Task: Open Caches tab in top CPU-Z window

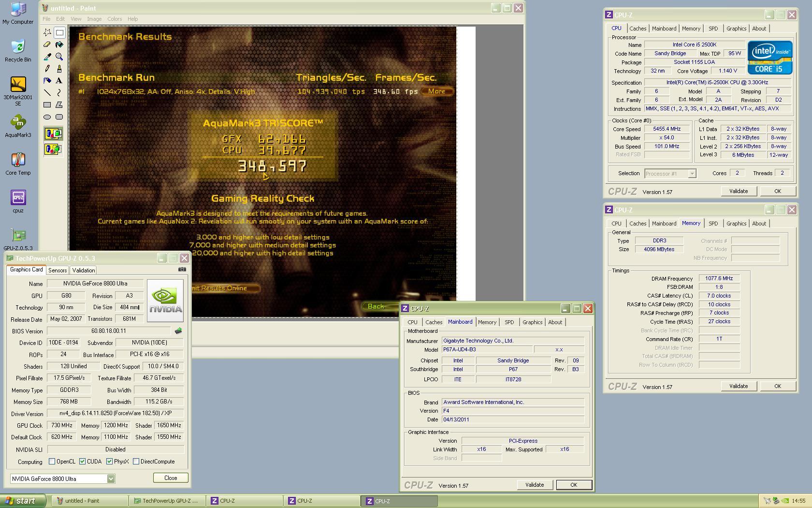Action: [638, 29]
